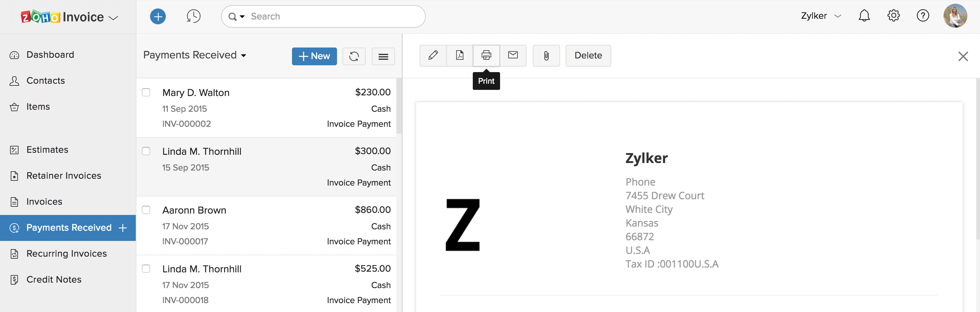980x312 pixels.
Task: Click the New payment button
Action: (x=314, y=56)
